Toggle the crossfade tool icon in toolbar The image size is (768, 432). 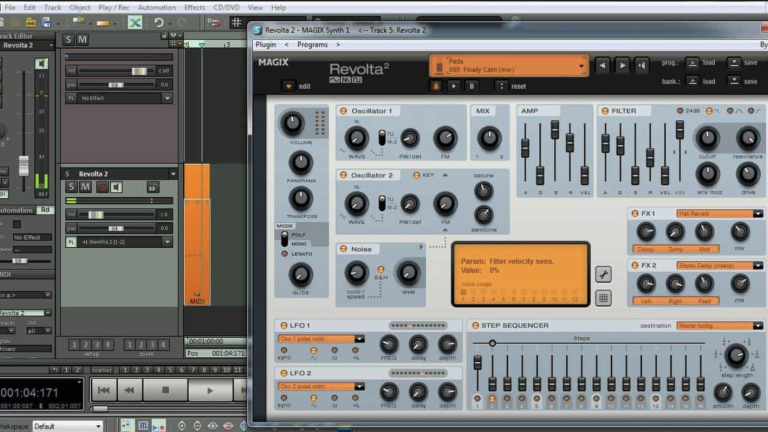click(x=135, y=23)
